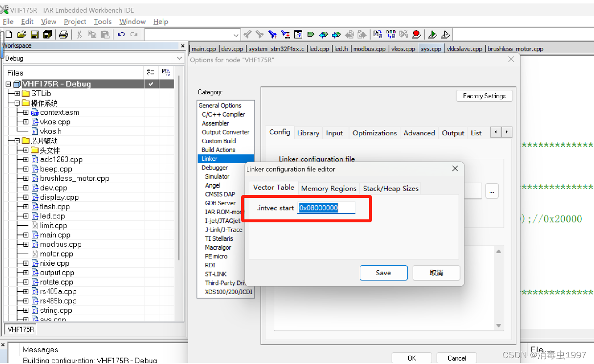
Task: Click the Redo toolbar icon
Action: [133, 34]
